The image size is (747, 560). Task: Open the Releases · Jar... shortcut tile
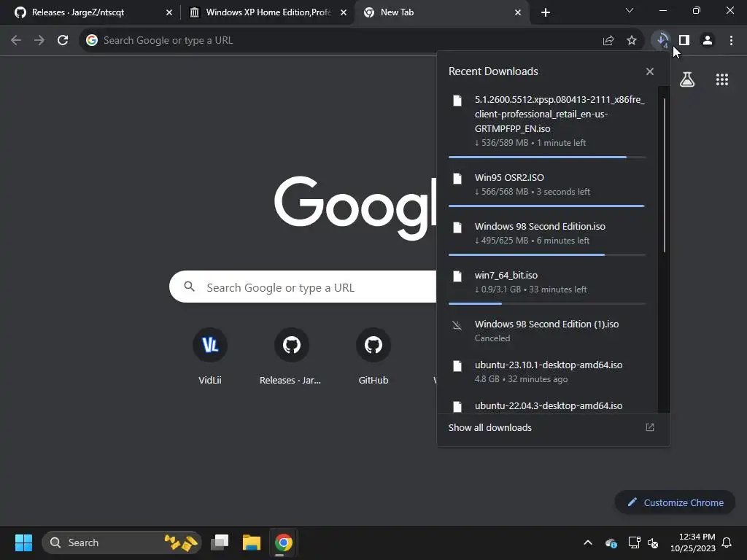click(x=292, y=357)
